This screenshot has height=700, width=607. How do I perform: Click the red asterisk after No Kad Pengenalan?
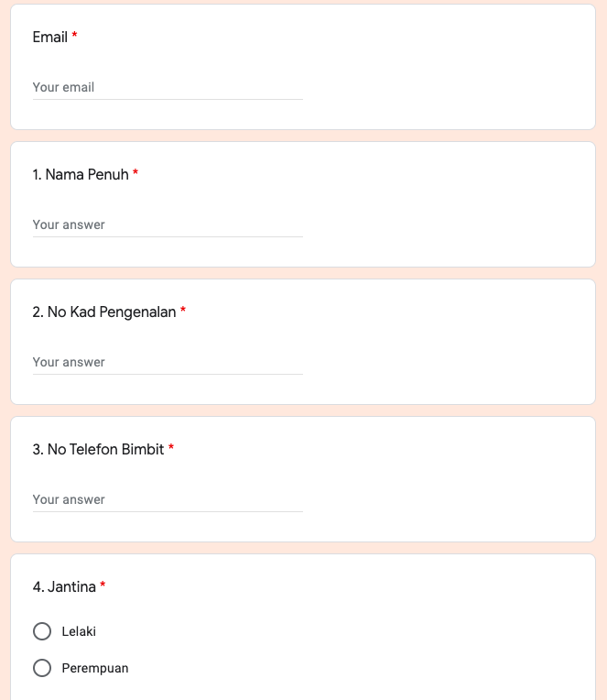[183, 312]
